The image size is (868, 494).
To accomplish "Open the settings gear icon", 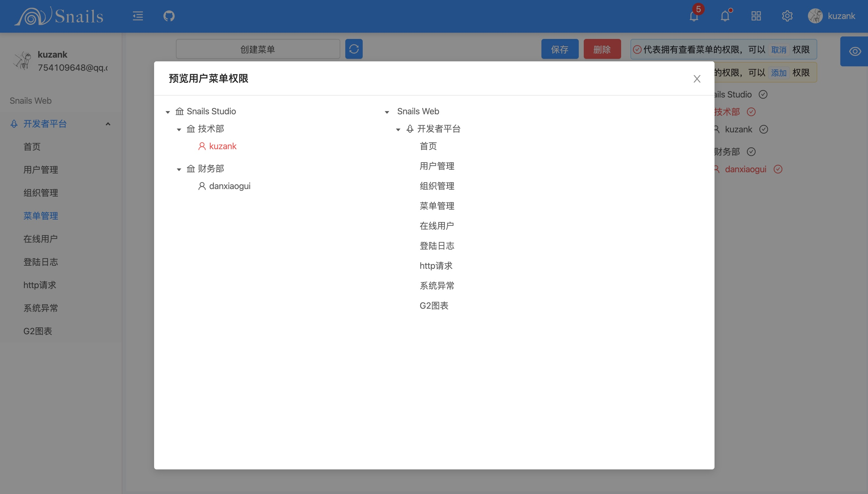I will (787, 16).
